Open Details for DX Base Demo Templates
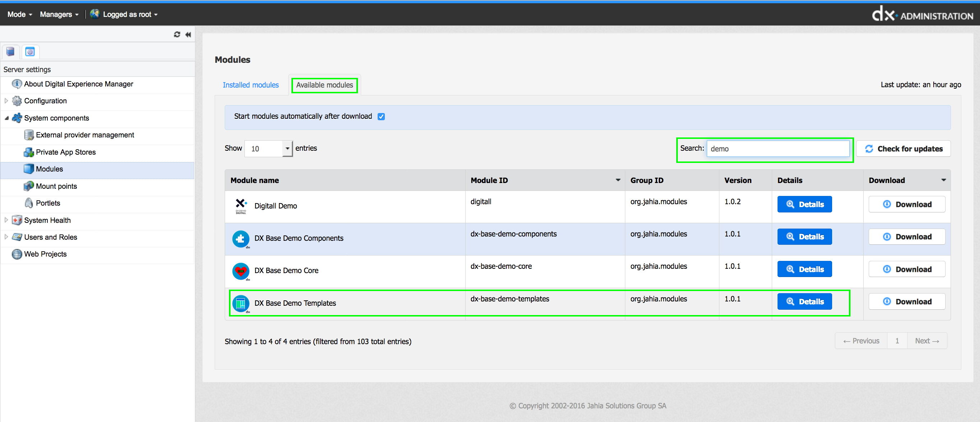 [804, 301]
